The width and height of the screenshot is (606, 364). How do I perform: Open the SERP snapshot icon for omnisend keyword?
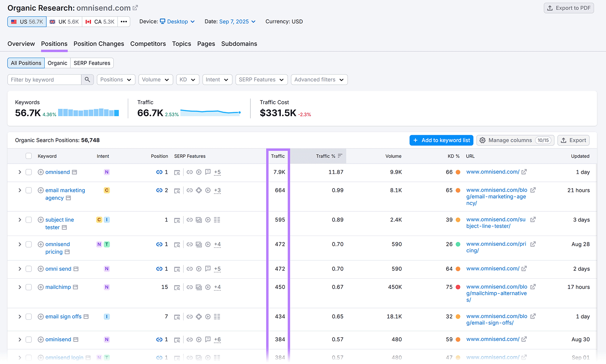click(x=177, y=172)
